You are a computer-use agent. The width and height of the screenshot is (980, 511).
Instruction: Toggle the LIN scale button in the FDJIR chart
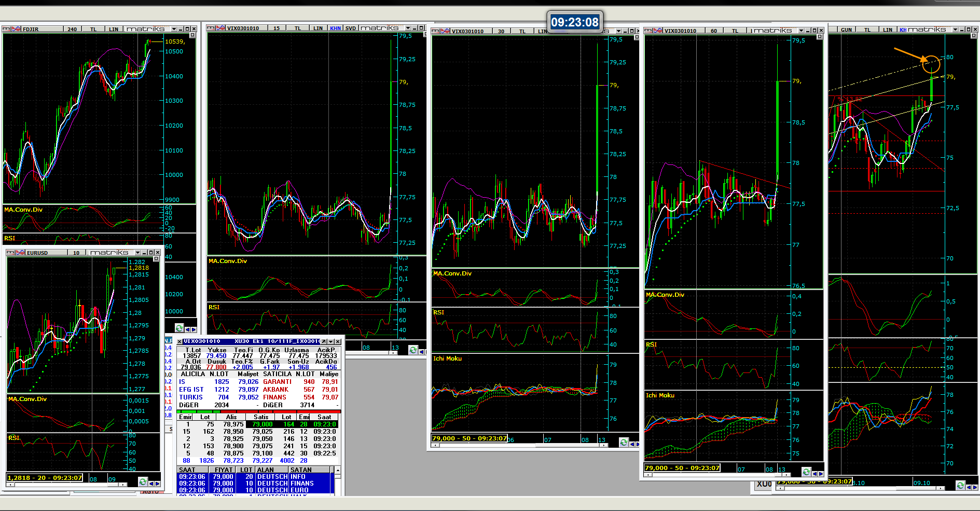click(114, 29)
